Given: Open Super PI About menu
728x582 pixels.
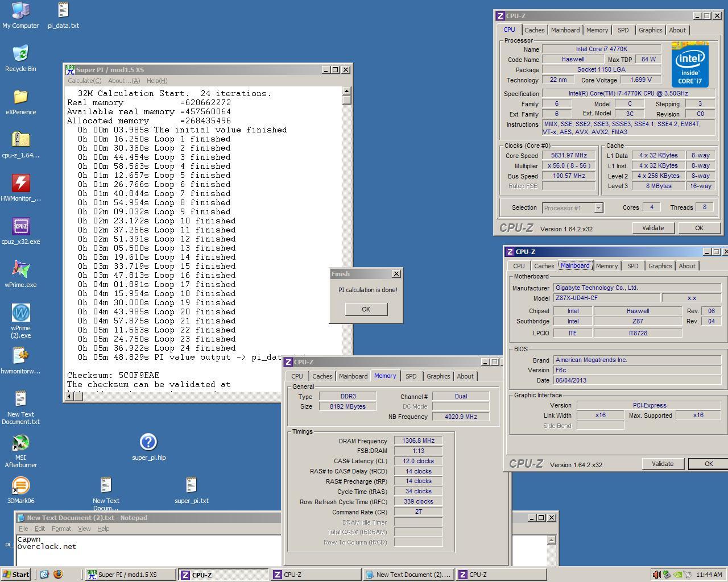Looking at the screenshot, I should pos(123,81).
